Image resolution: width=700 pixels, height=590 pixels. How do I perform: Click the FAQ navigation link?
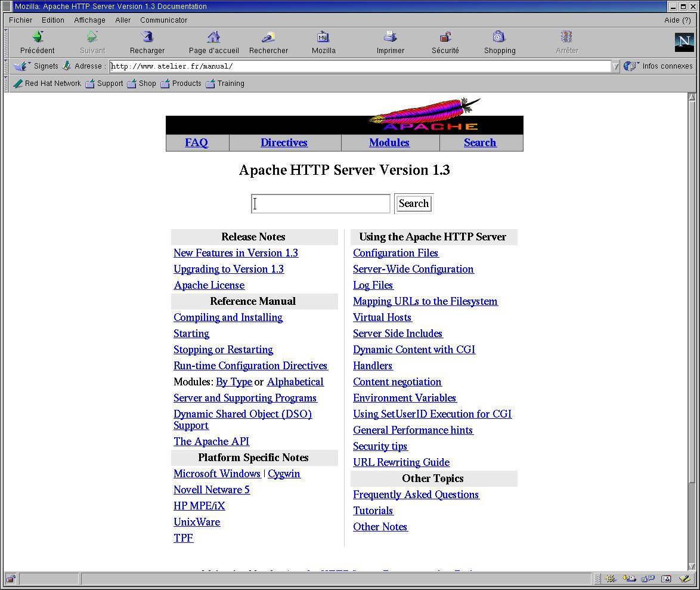(x=196, y=143)
